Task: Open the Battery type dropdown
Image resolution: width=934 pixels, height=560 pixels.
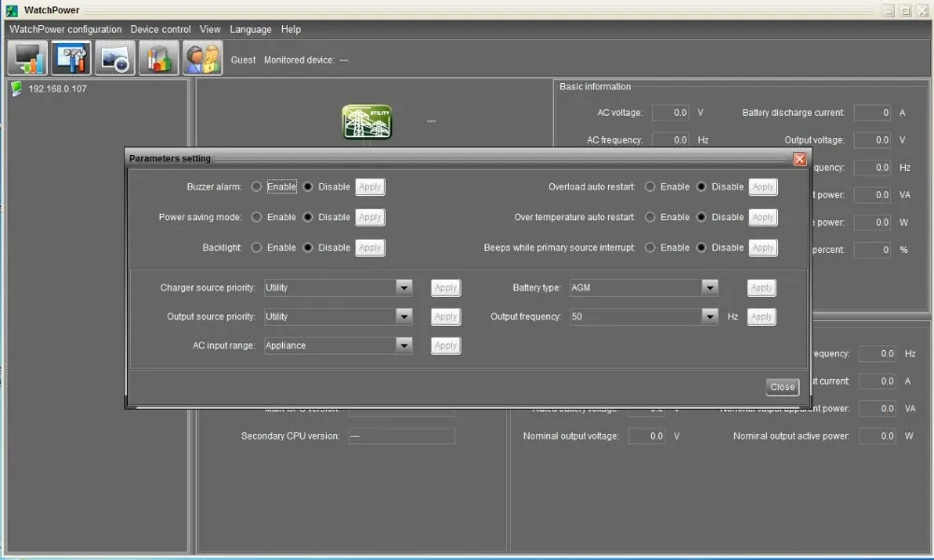Action: tap(709, 288)
